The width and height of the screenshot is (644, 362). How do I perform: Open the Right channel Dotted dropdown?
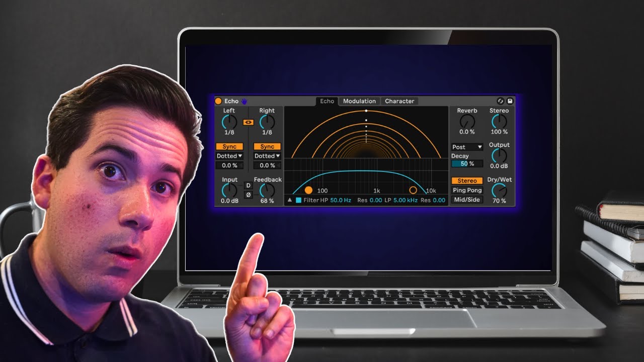click(267, 156)
